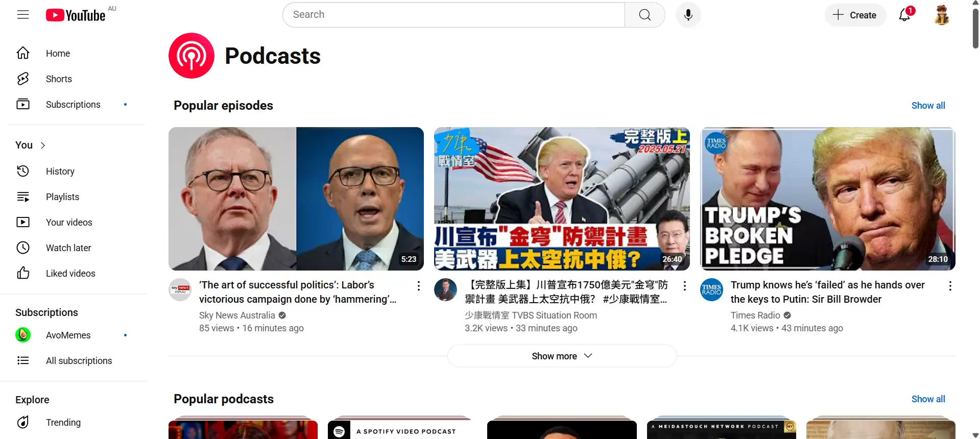The width and height of the screenshot is (980, 439).
Task: Open 'Trump knows he's failed' video title
Action: [828, 292]
